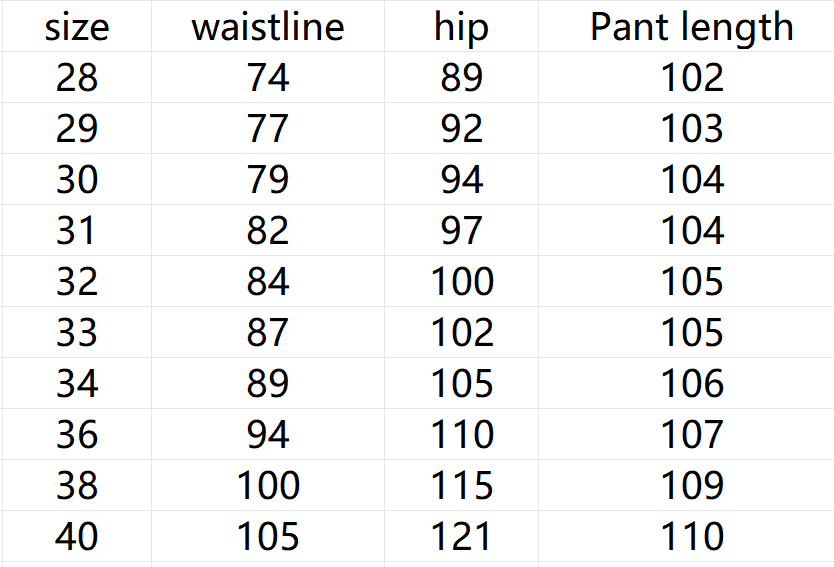Select the size cell containing 32
Image resolution: width=834 pixels, height=567 pixels.
pyautogui.click(x=77, y=282)
